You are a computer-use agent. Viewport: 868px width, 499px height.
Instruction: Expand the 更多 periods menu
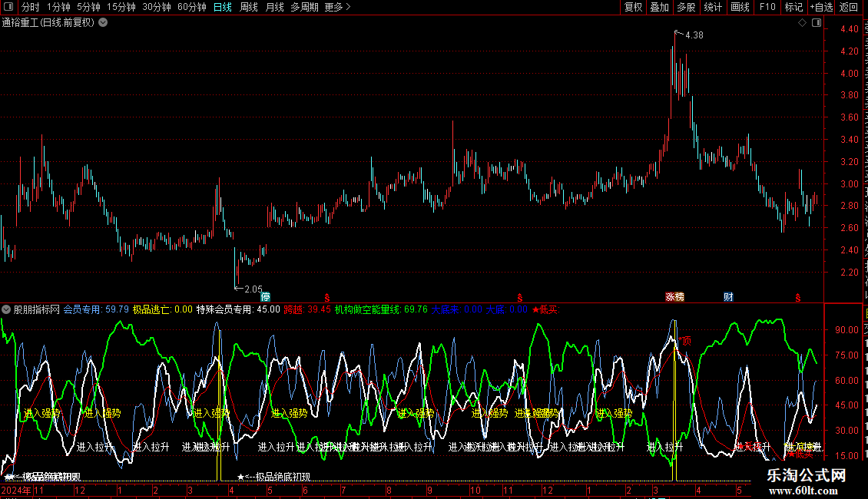click(337, 7)
